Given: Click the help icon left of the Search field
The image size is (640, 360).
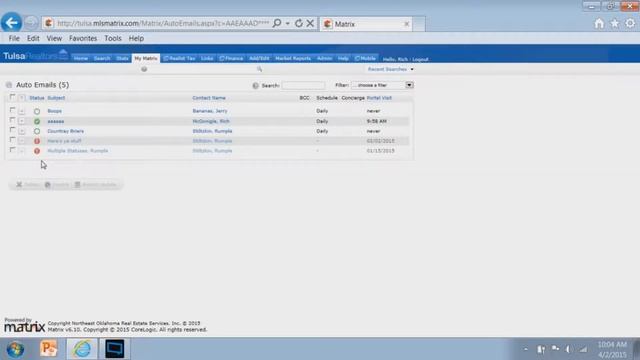Looking at the screenshot, I should [x=256, y=85].
